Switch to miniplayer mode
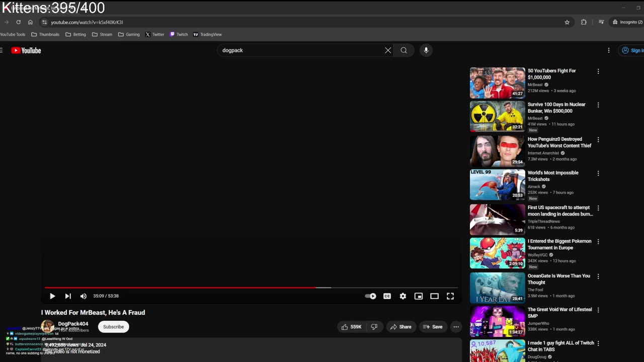Screen dimensions: 644x362 click(419, 296)
